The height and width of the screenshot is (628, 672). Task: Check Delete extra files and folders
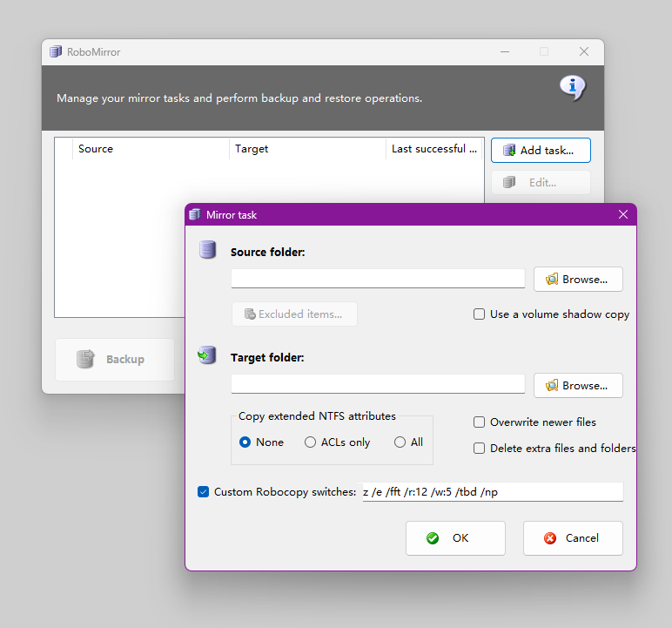480,449
